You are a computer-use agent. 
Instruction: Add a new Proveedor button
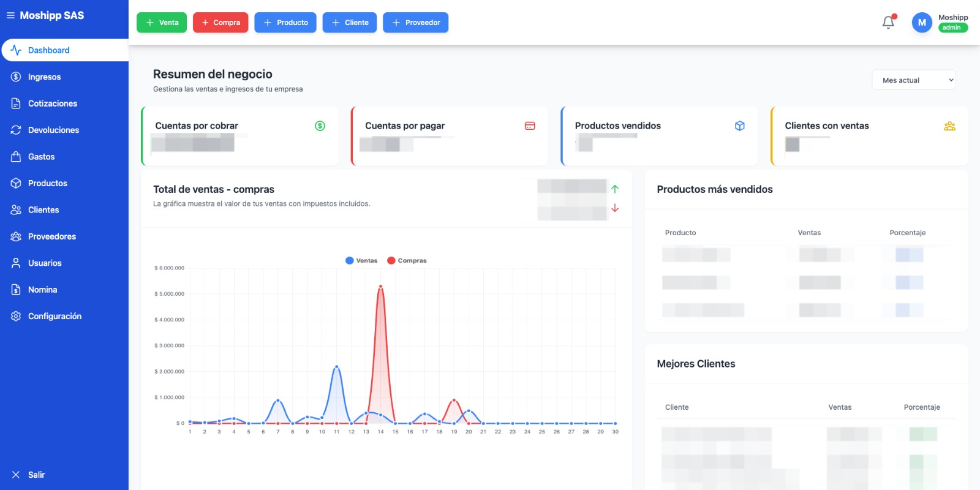pyautogui.click(x=415, y=23)
